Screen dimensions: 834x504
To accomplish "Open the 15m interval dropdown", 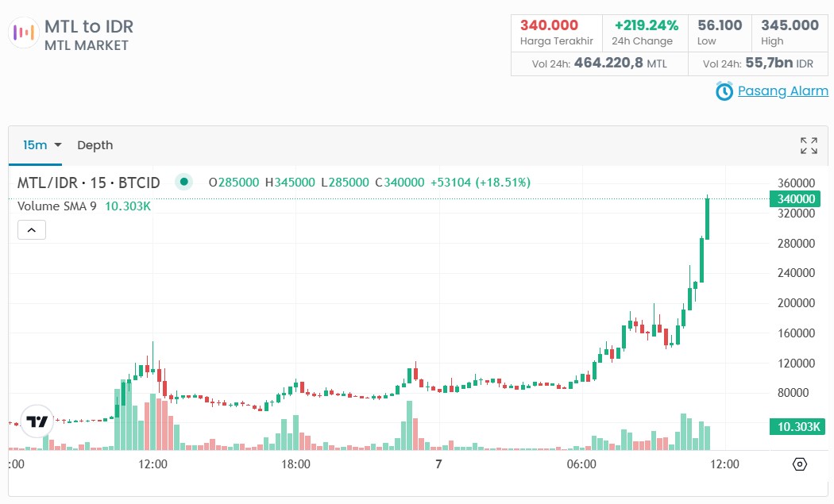I will point(42,145).
